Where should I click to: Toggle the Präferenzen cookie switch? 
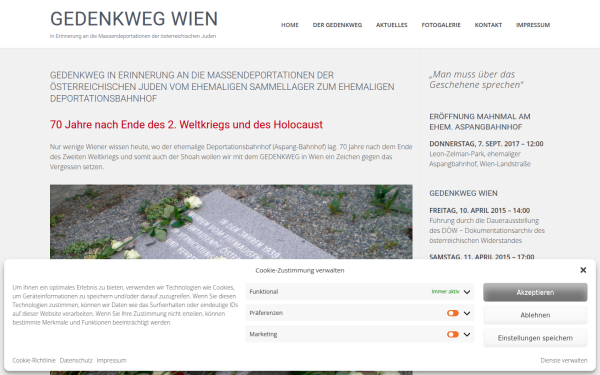pos(453,313)
